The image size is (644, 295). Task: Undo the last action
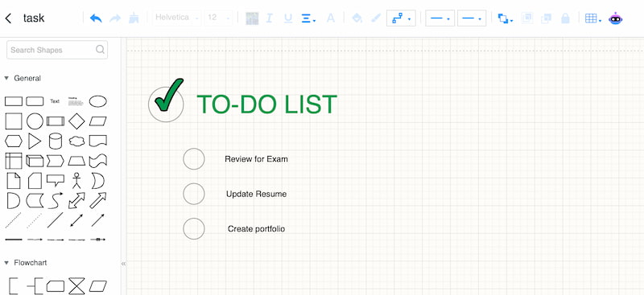coord(96,18)
